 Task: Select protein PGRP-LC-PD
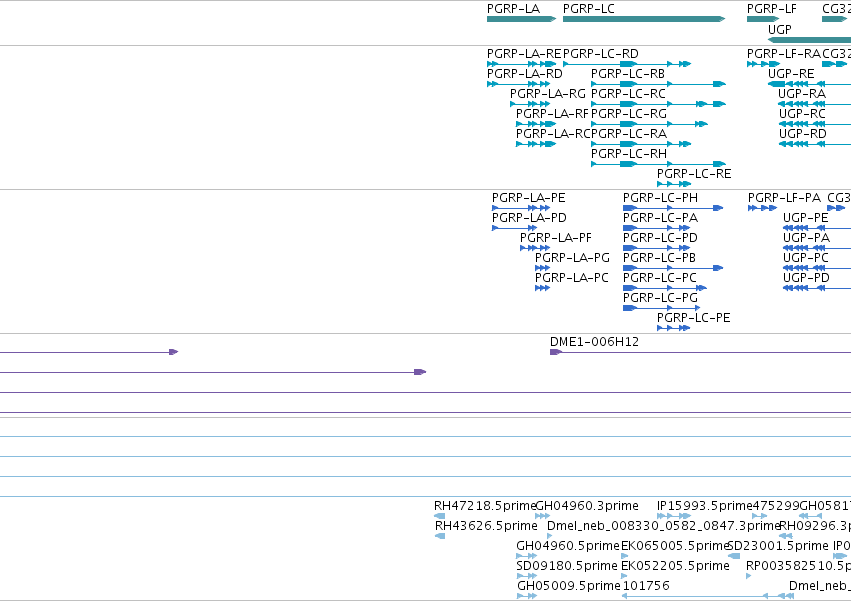pos(657,248)
